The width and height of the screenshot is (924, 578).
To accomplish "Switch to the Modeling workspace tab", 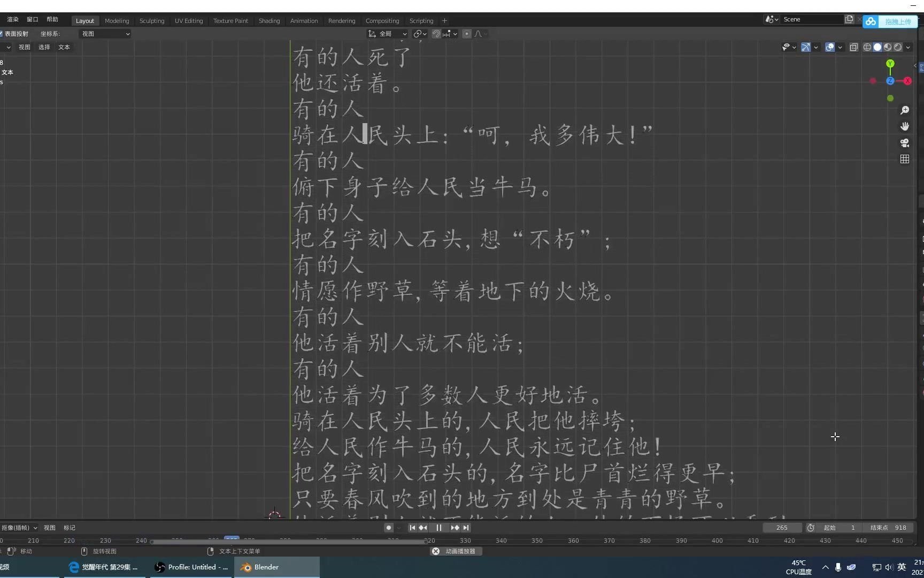I will point(117,21).
